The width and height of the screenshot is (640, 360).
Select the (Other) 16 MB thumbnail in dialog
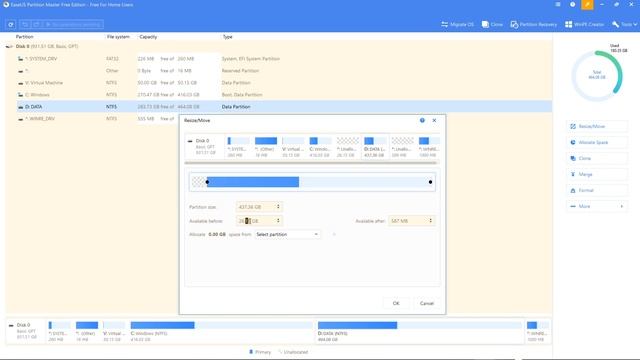tap(265, 147)
